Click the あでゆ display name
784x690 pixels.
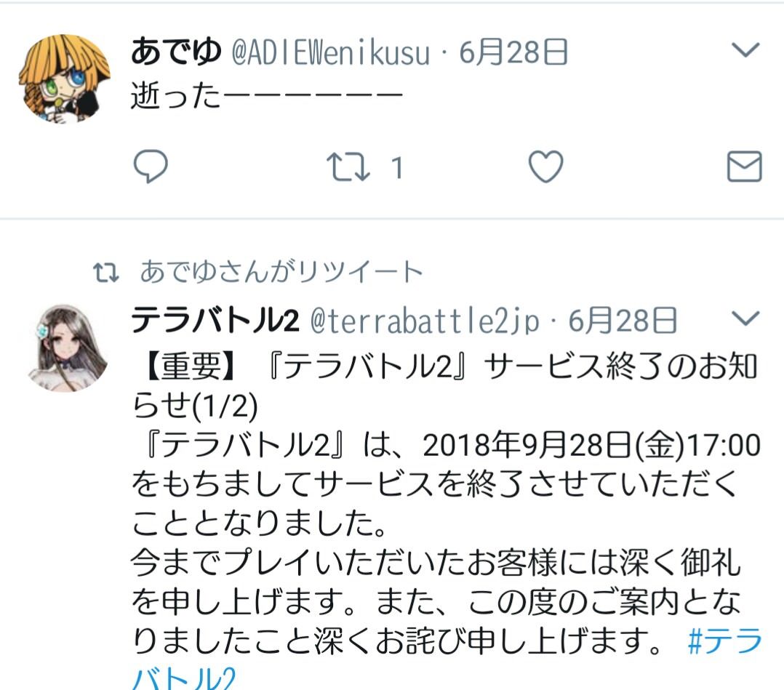176,52
